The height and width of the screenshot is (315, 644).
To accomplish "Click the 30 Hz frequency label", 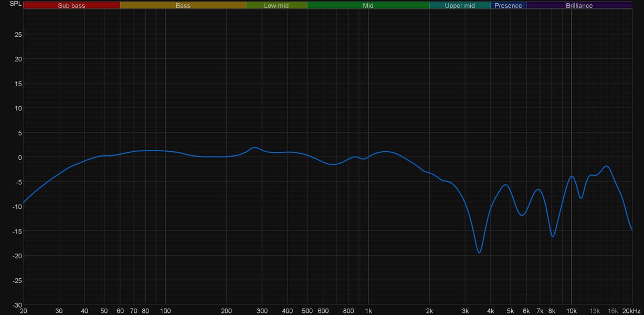I will pyautogui.click(x=59, y=311).
